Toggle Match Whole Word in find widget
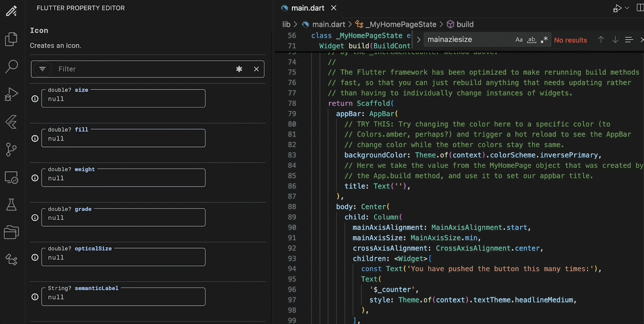 pos(532,40)
